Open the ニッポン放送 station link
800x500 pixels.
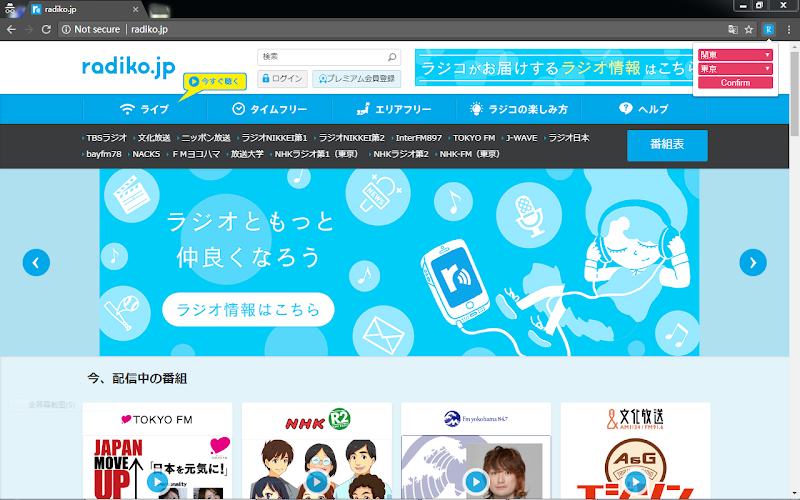pos(206,138)
